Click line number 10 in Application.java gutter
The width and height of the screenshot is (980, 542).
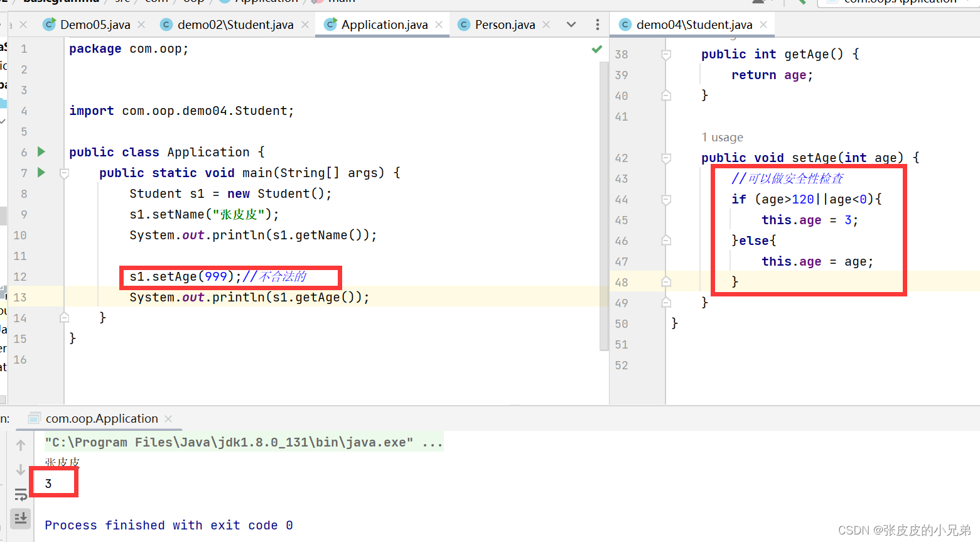pyautogui.click(x=20, y=235)
